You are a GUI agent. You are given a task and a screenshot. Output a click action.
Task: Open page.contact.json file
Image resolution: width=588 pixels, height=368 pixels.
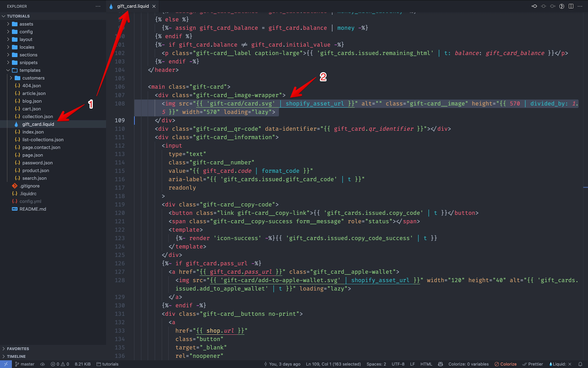click(53, 147)
